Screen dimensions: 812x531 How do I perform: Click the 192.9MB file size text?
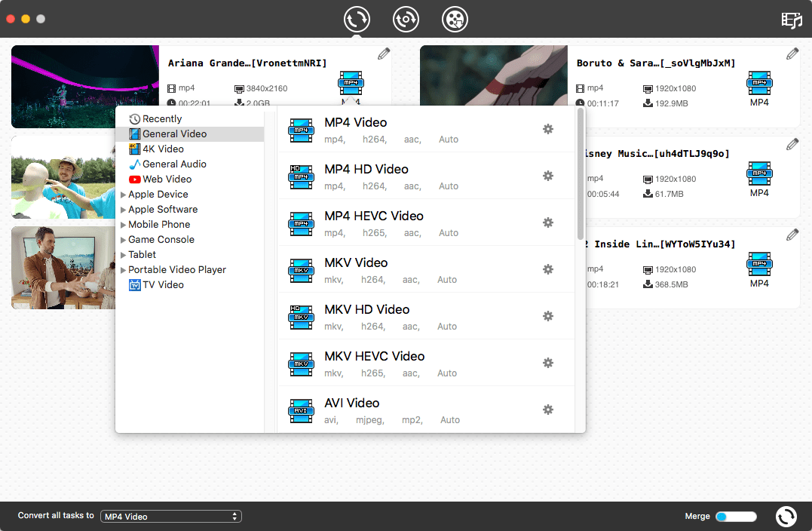[671, 103]
